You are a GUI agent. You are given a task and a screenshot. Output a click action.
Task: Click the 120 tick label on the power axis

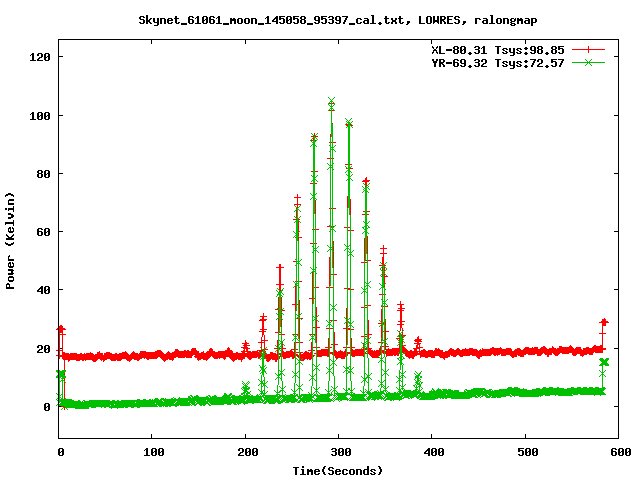38,57
